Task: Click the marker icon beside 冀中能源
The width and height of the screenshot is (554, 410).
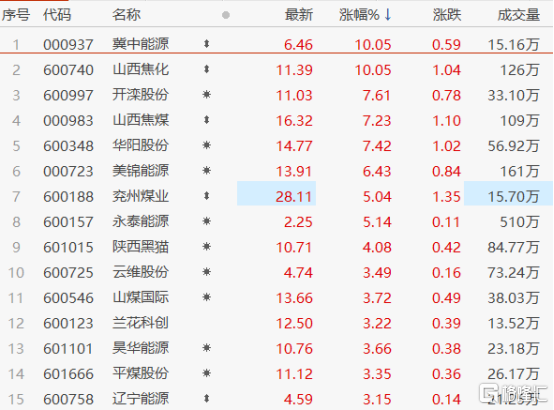Action: tap(207, 44)
